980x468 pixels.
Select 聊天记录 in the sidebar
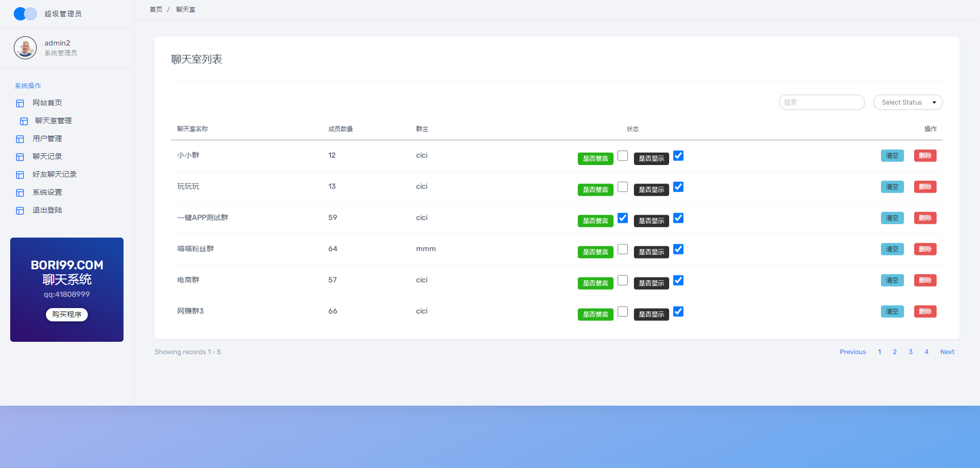point(47,156)
